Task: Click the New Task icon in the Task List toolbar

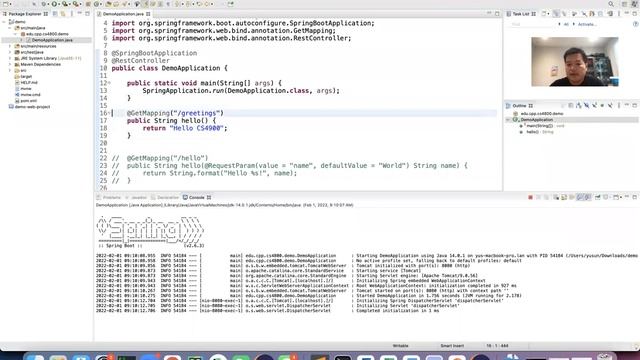Action: click(x=544, y=14)
